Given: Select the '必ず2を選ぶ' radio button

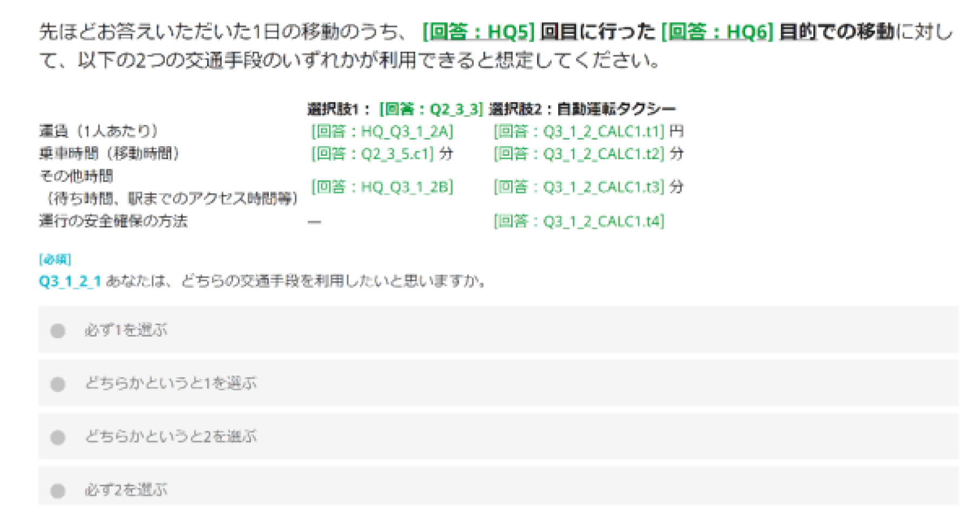Looking at the screenshot, I should coord(58,491).
